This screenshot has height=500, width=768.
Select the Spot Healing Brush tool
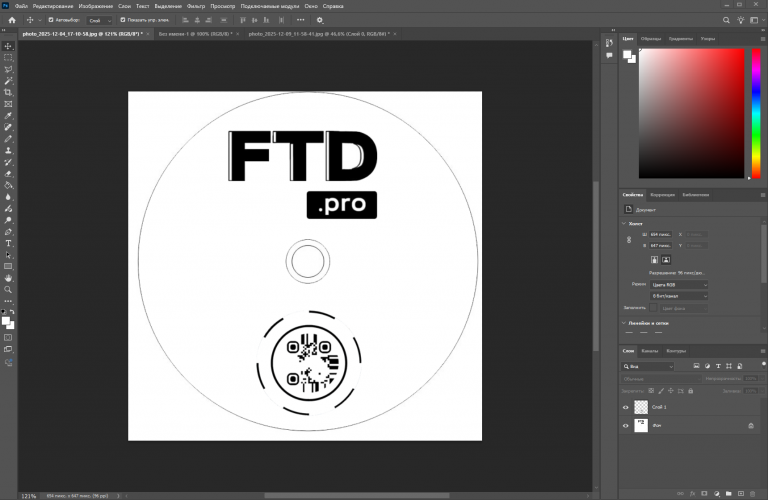pyautogui.click(x=8, y=127)
